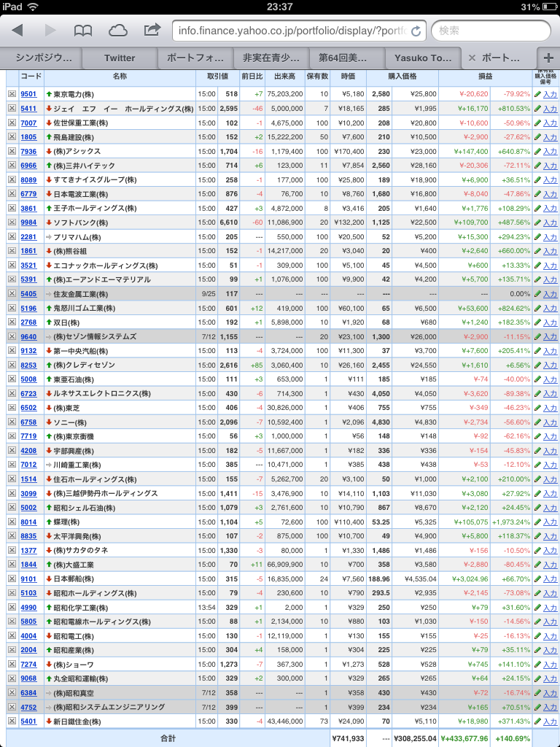Viewport: 560px width, 747px height.
Task: Open stock code 5401 link
Action: click(x=28, y=721)
